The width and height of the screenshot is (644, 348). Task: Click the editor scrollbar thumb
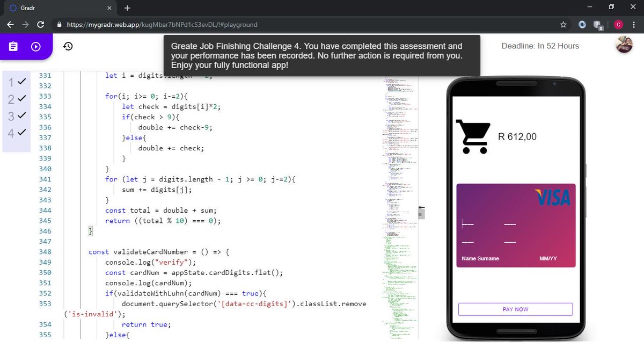click(422, 213)
